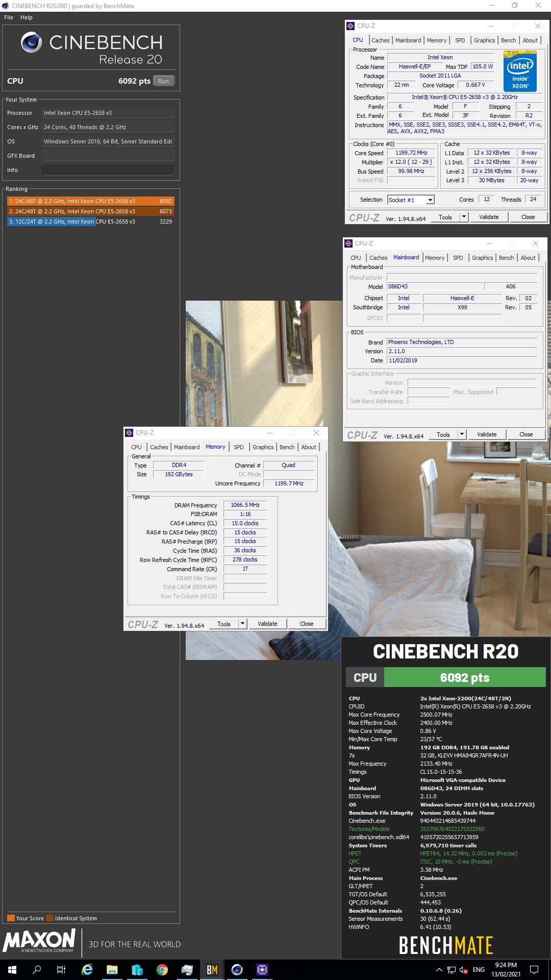Expand Tools arrow in Memory window
The height and width of the screenshot is (980, 551).
(x=242, y=624)
